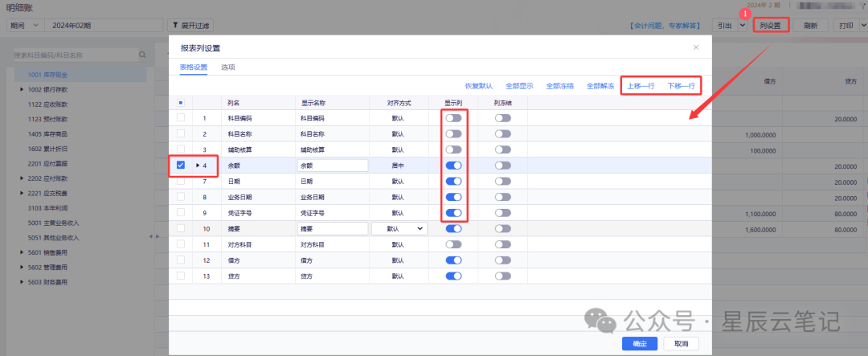Click 下移一行 to move row down

pos(681,86)
